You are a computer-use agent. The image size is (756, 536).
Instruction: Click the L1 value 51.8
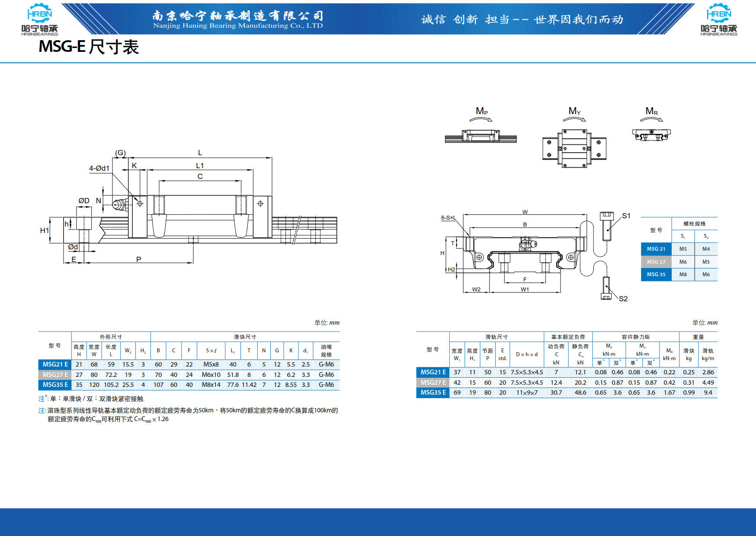233,375
